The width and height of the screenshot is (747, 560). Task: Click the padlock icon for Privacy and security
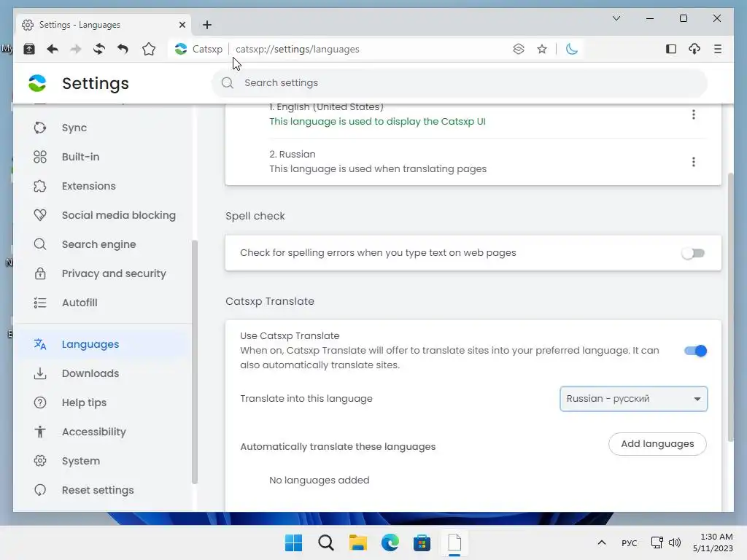[40, 273]
